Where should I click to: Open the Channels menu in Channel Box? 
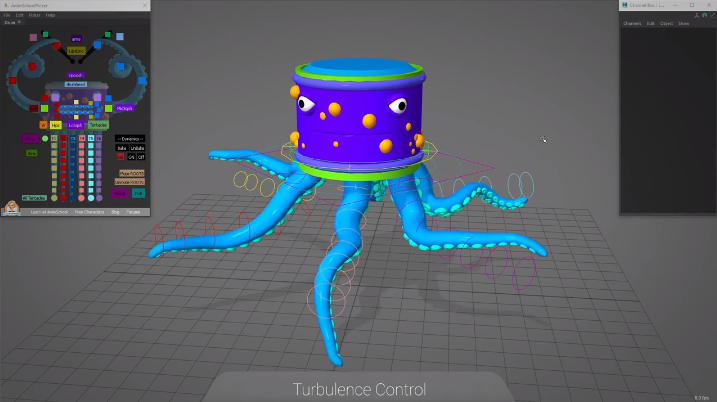point(632,23)
